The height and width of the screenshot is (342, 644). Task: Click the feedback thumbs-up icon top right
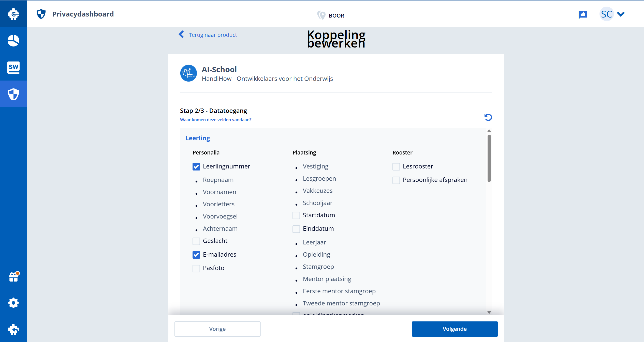583,14
